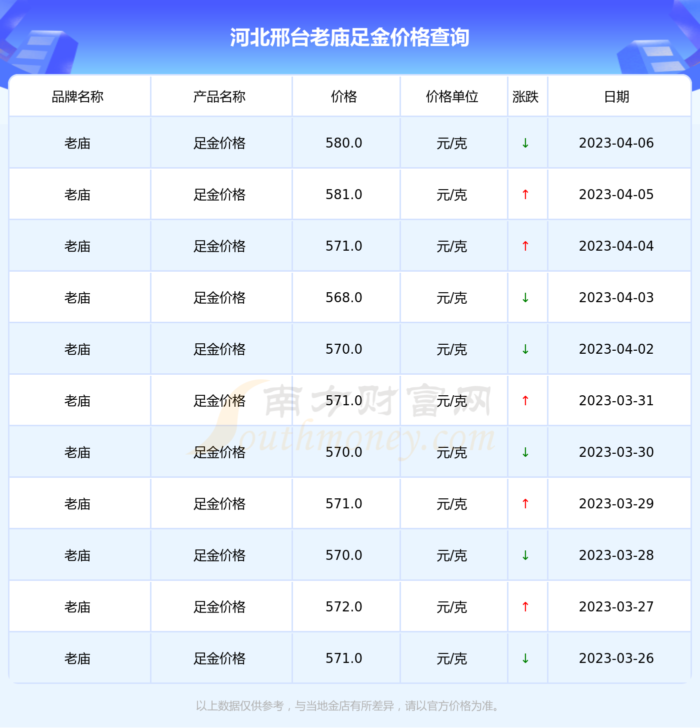This screenshot has height=728, width=700.
Task: Select price 570.0 in the 2023-03-30 row
Action: (344, 452)
